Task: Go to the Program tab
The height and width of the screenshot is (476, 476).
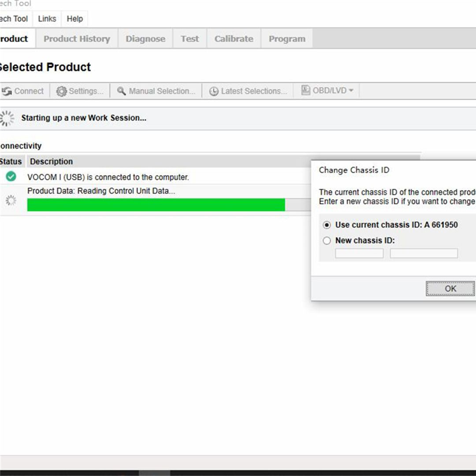Action: (287, 38)
